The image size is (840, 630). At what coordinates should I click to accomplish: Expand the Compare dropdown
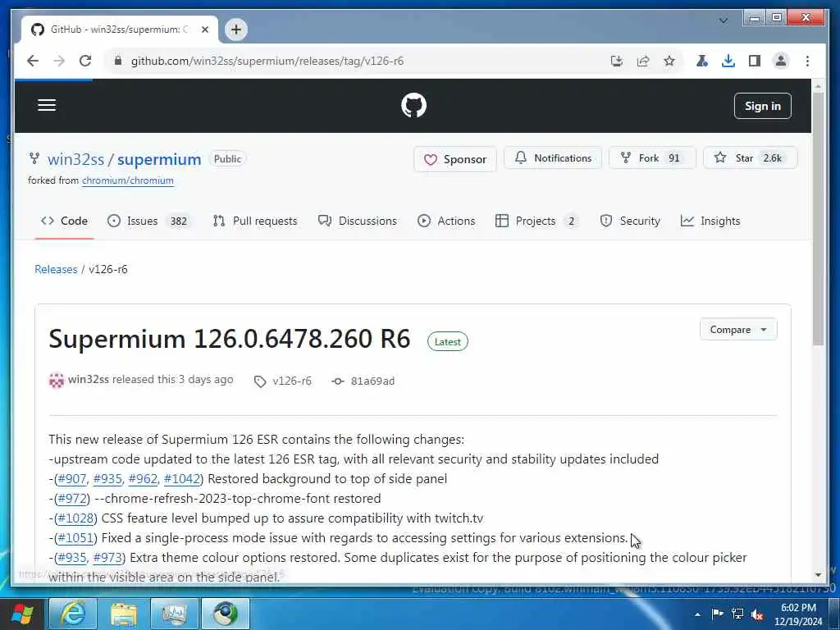coord(738,330)
